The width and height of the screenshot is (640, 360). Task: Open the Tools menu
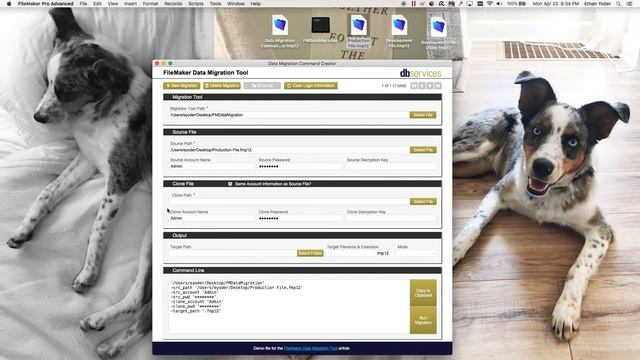(x=216, y=4)
